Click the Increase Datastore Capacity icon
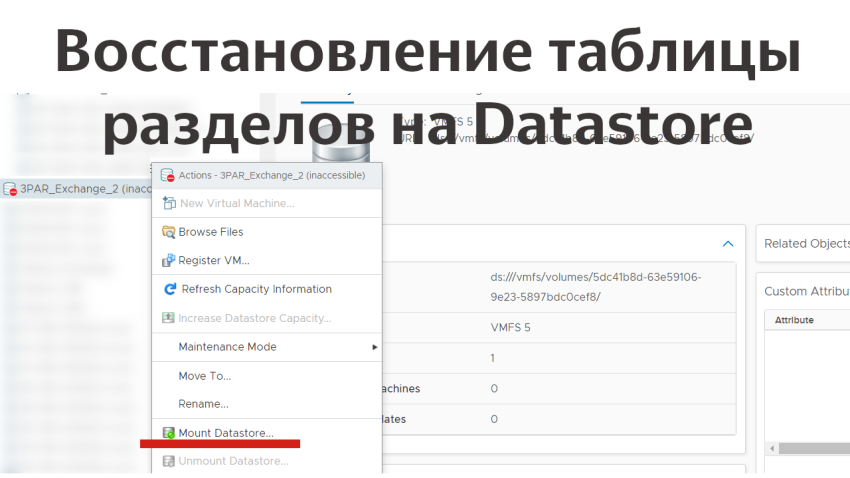The width and height of the screenshot is (850, 478). [168, 318]
